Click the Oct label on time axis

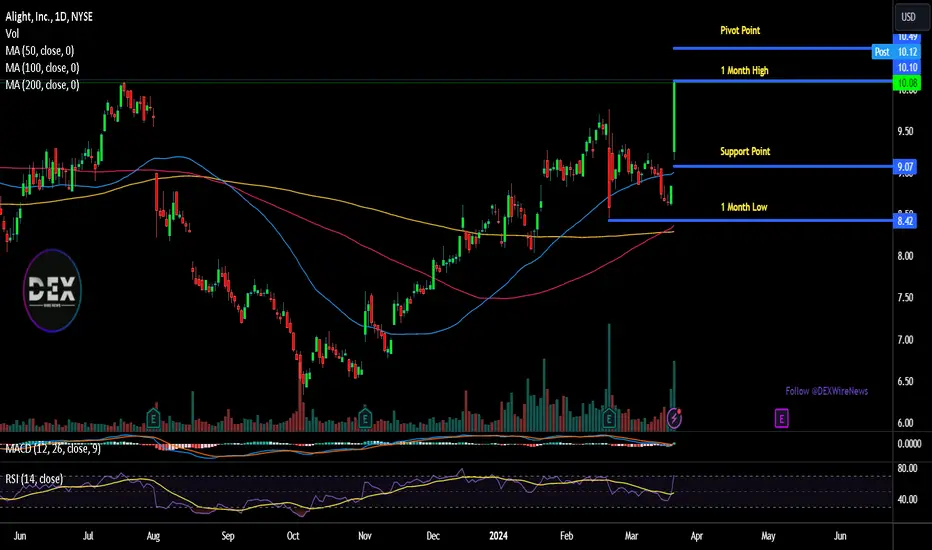[293, 536]
